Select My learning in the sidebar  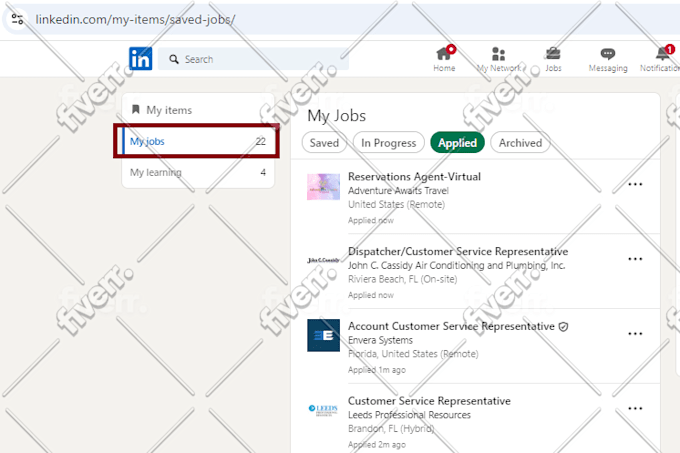pyautogui.click(x=198, y=173)
